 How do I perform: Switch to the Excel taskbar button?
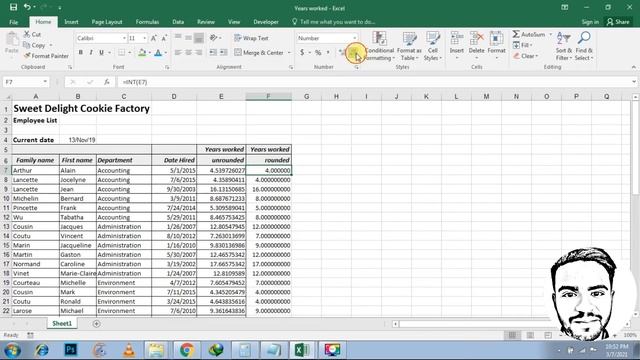302,350
